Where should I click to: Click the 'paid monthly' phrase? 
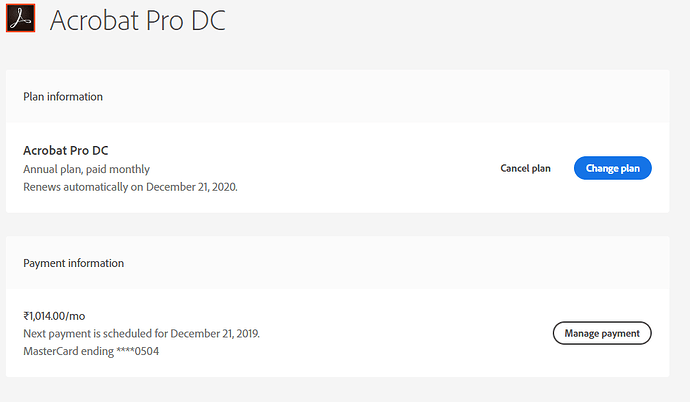(121, 169)
